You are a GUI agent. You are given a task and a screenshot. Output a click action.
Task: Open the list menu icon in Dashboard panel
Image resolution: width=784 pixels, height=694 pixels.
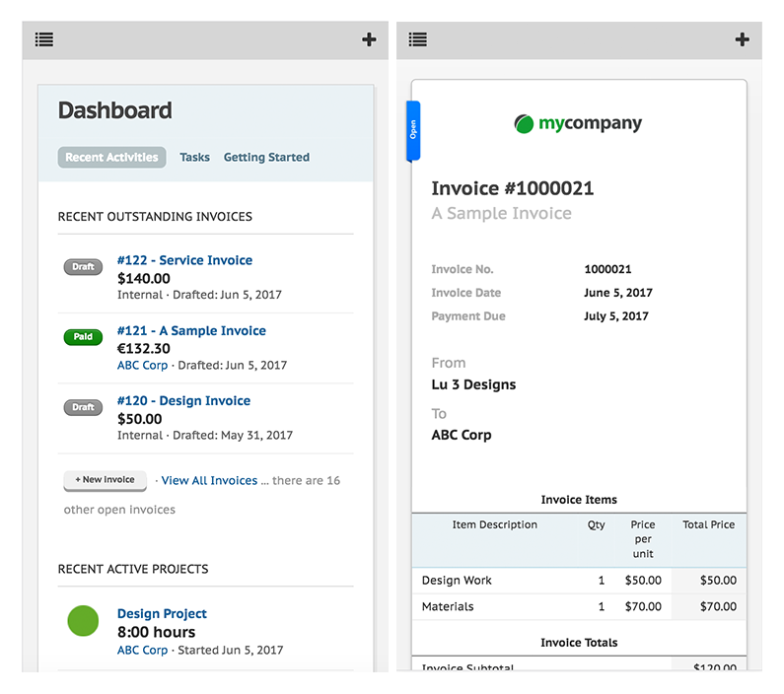44,39
